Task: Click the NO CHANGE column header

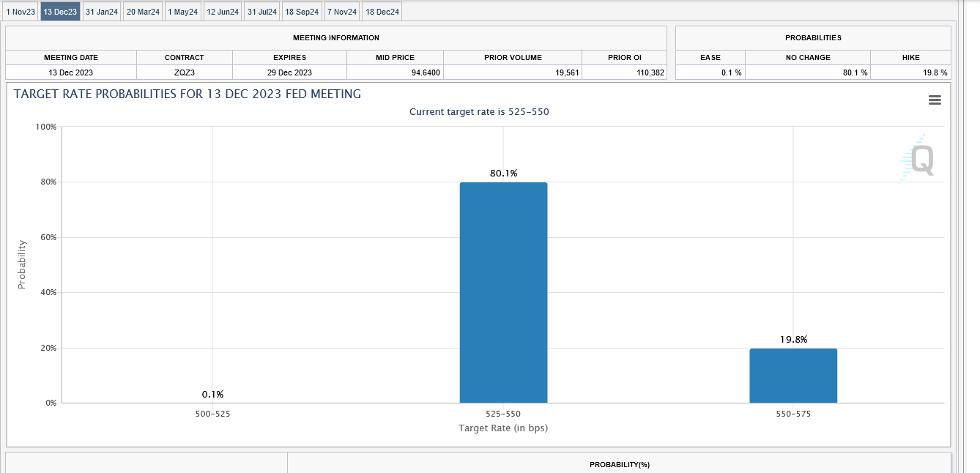Action: pyautogui.click(x=808, y=57)
